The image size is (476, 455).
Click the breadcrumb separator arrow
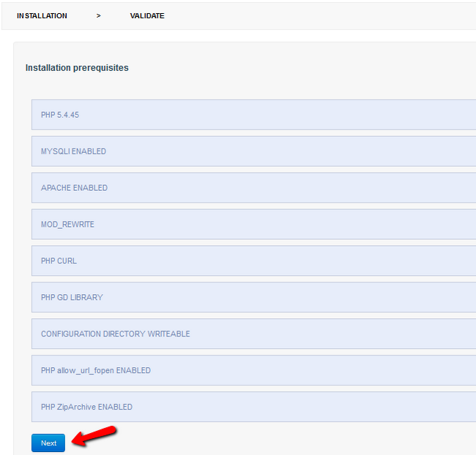click(98, 15)
